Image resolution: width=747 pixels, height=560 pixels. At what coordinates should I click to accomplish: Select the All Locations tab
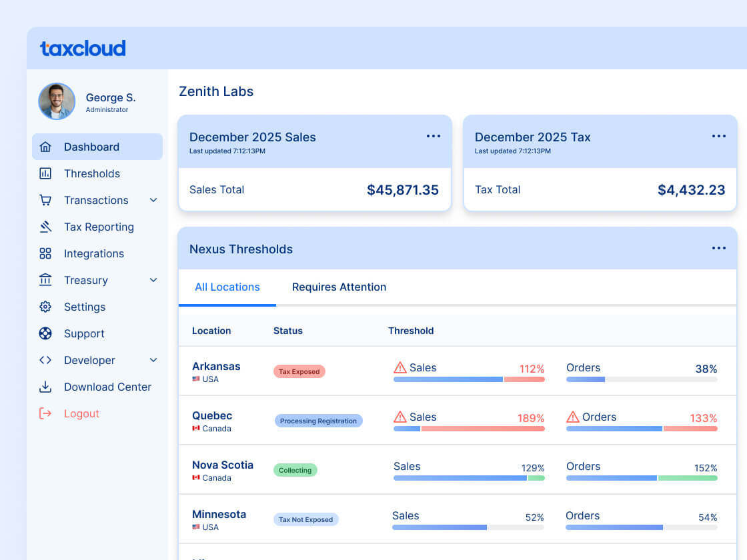pyautogui.click(x=227, y=287)
